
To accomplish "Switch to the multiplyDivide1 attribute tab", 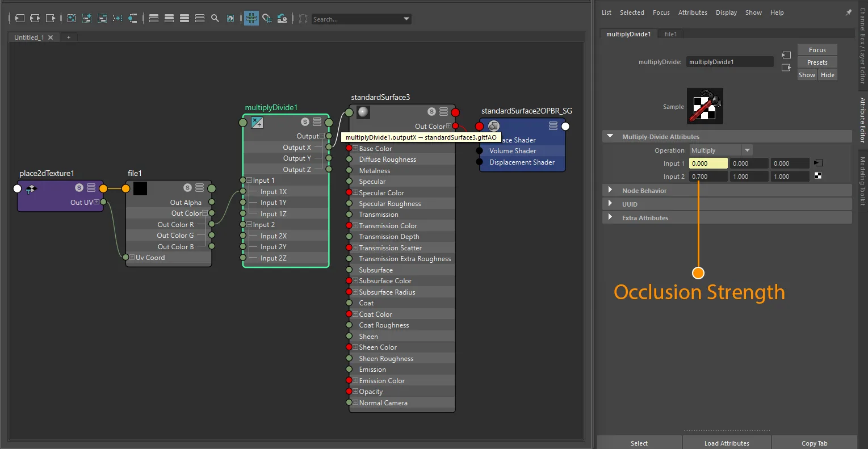I will (628, 34).
